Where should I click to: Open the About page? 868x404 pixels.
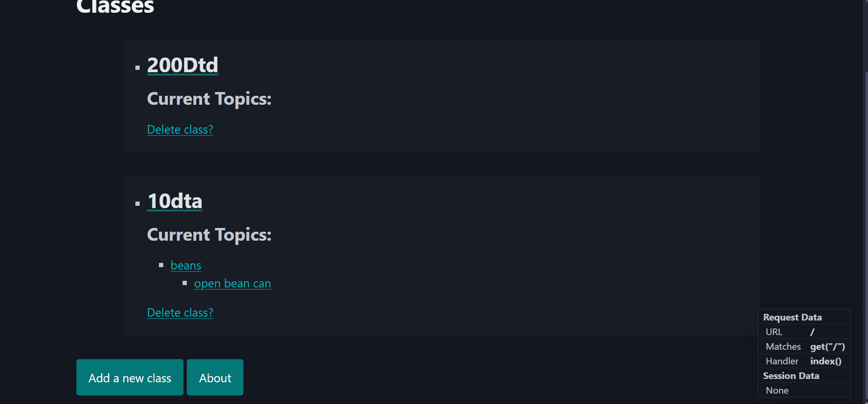pos(215,377)
